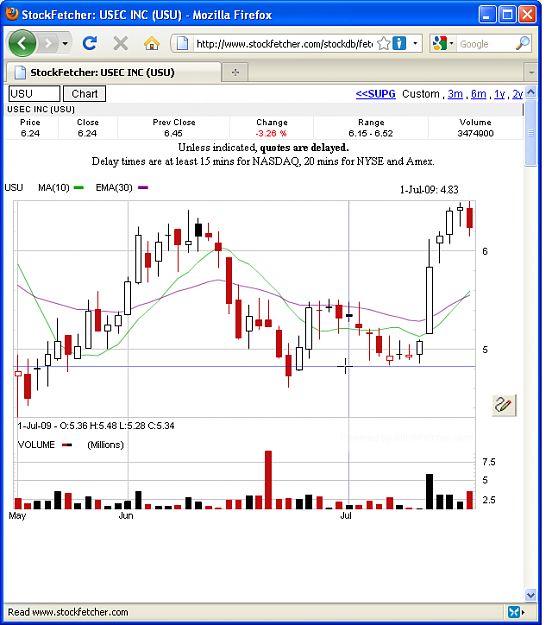Bookmark this page with the star icon
This screenshot has height=625, width=552.
[x=383, y=43]
